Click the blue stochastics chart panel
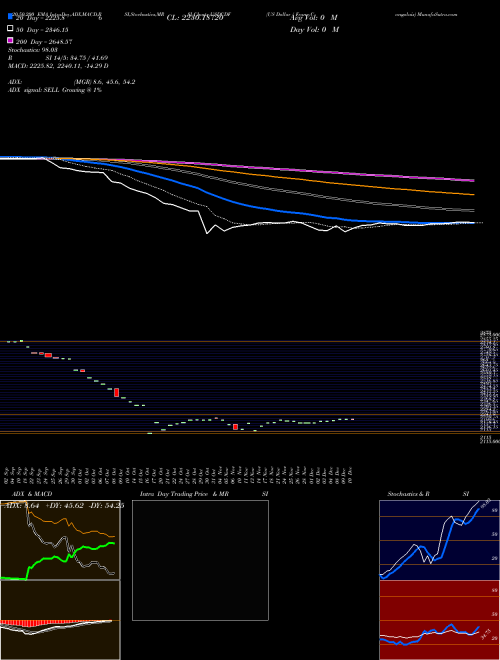The height and width of the screenshot is (660, 500). click(439, 540)
